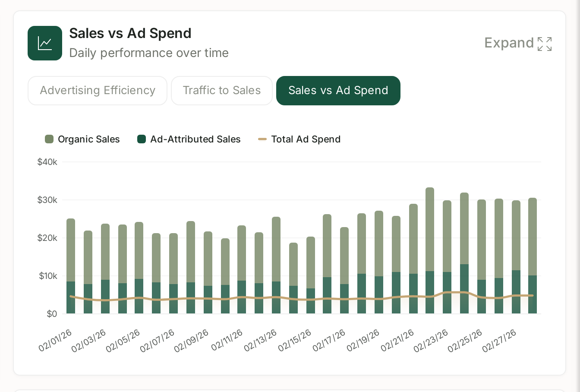Toggle the Total Ad Spend legend entry
The width and height of the screenshot is (580, 392).
pos(299,139)
